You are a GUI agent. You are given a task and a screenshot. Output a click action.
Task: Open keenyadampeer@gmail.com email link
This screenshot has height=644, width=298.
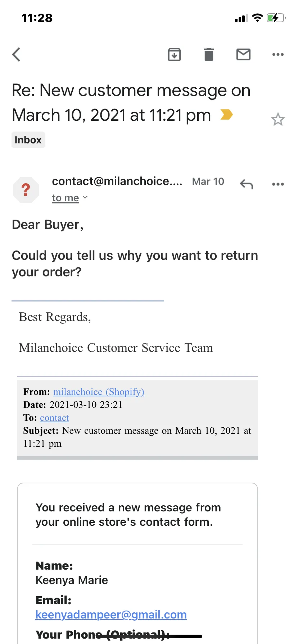click(x=111, y=615)
